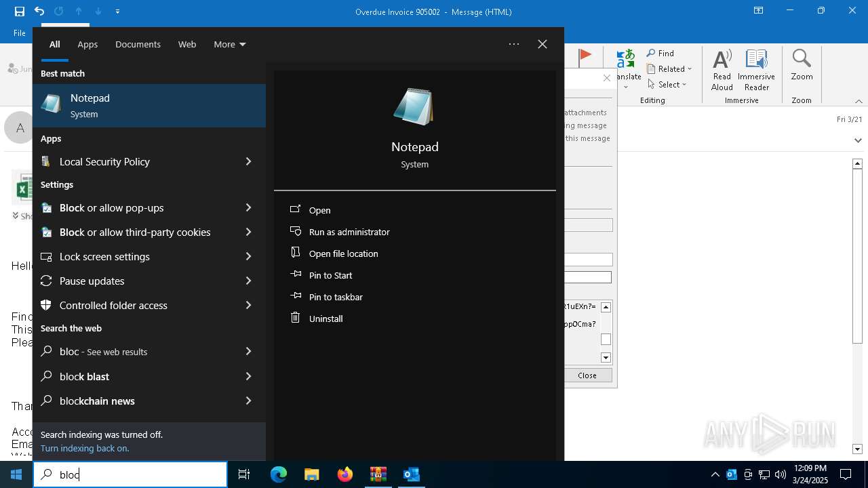
Task: Launch Microsoft Edge from taskbar
Action: pyautogui.click(x=279, y=474)
